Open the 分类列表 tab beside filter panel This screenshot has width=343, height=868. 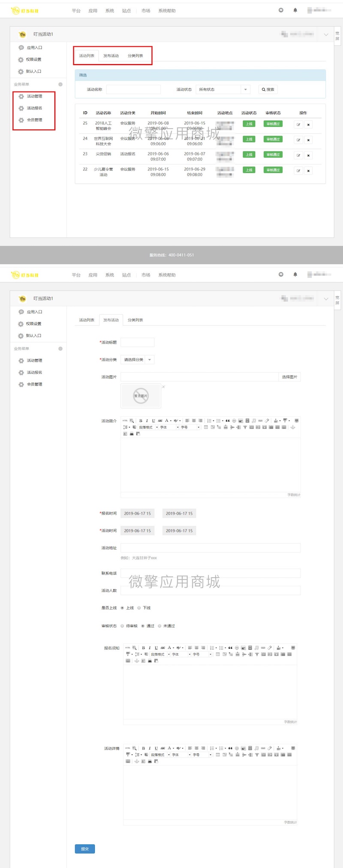tap(135, 56)
